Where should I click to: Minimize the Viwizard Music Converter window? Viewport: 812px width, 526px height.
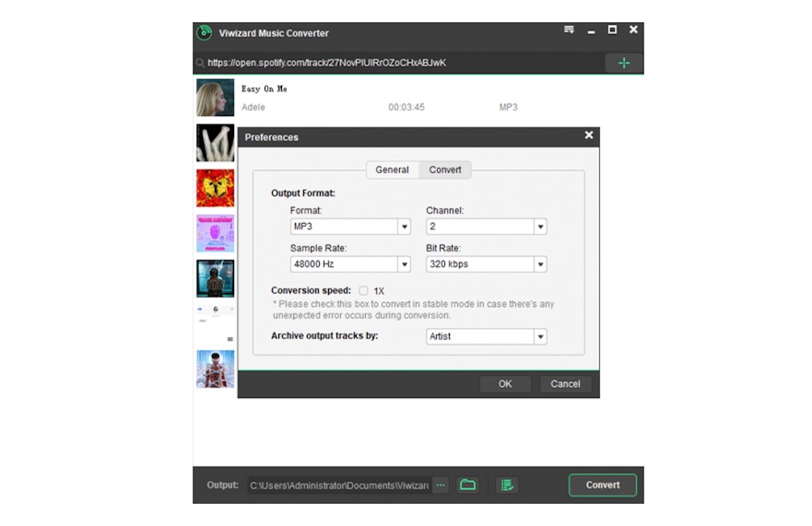point(591,31)
